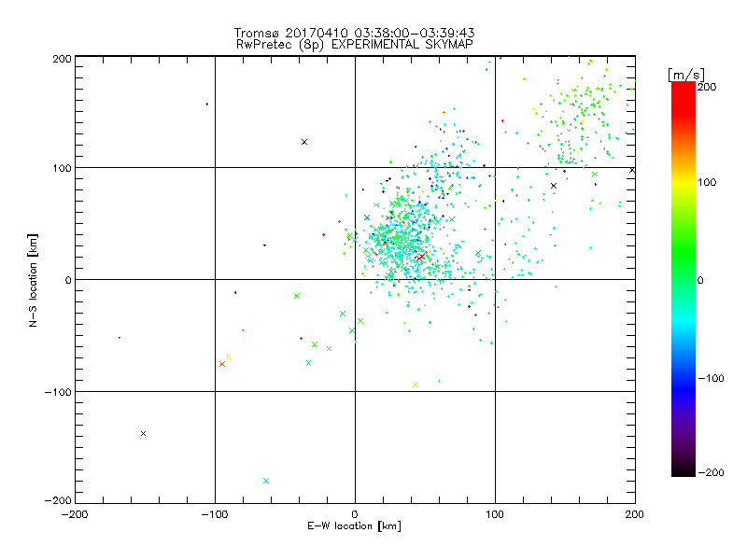Select the subtitle 'RwPretec (8p) EXPERIMENTAL SKYMAP'
The height and width of the screenshot is (560, 747).
pyautogui.click(x=355, y=45)
